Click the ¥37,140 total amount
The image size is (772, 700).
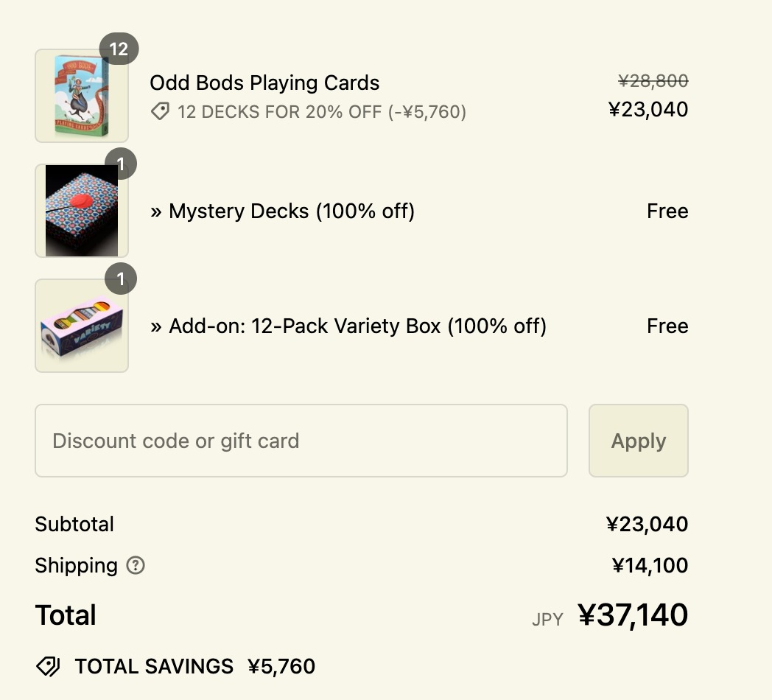(x=633, y=615)
